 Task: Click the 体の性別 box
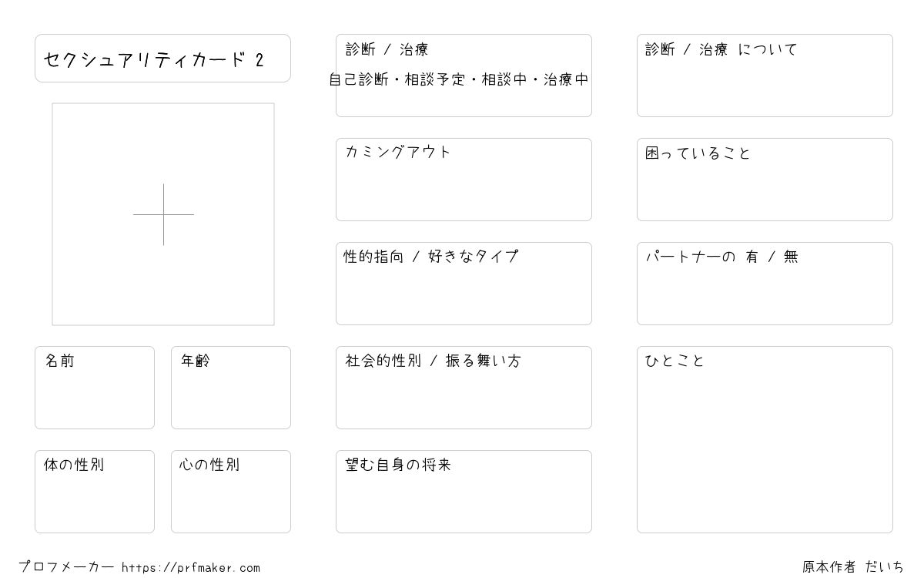[95, 492]
